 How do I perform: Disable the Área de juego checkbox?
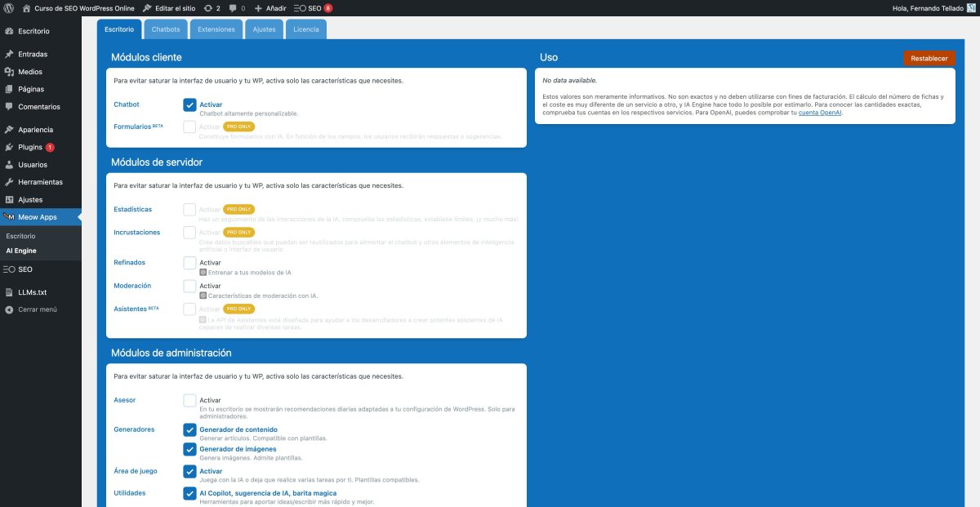coord(189,471)
